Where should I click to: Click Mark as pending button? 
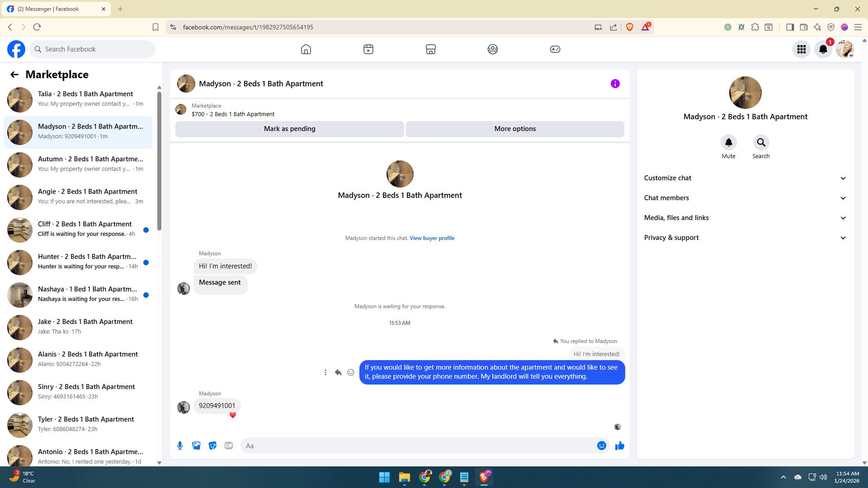289,129
